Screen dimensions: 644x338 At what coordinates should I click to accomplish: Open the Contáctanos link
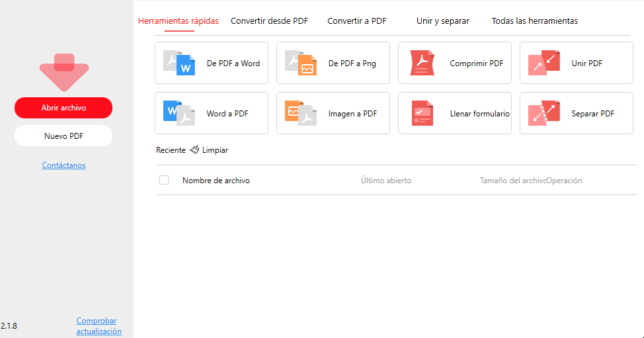click(x=63, y=165)
